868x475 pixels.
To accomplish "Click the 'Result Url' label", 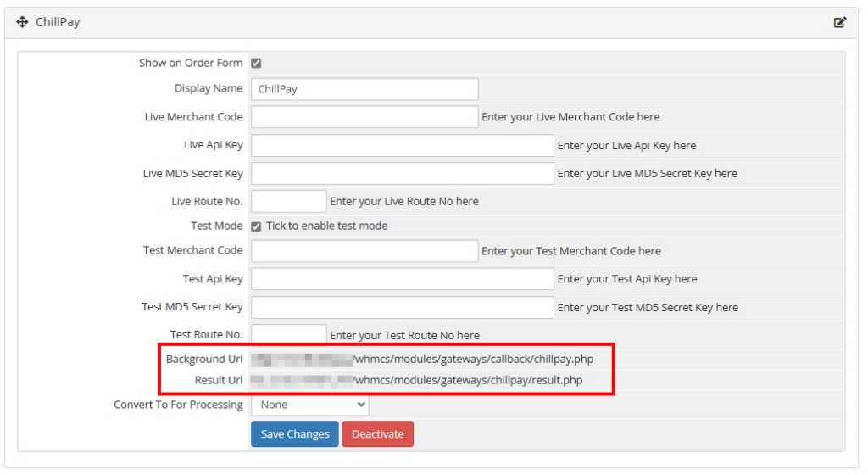I will click(219, 380).
